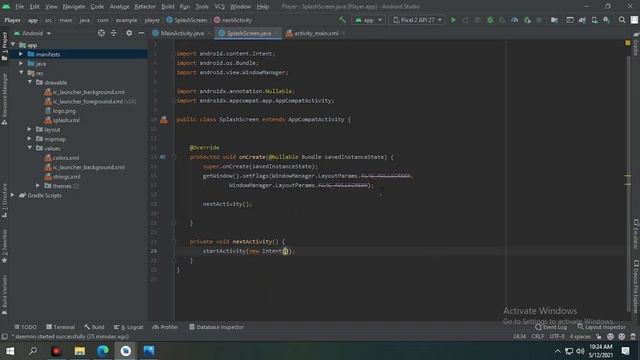
Task: Open Windows Start menu
Action: [x=10, y=351]
